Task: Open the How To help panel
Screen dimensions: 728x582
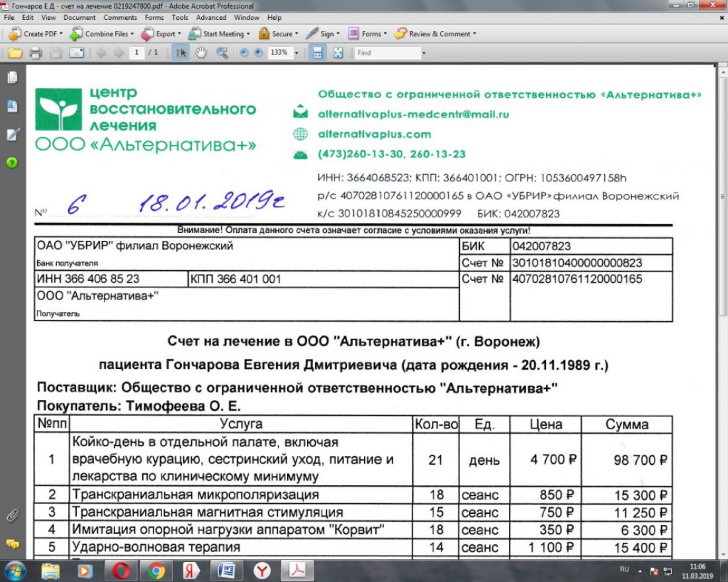Action: coord(12,163)
